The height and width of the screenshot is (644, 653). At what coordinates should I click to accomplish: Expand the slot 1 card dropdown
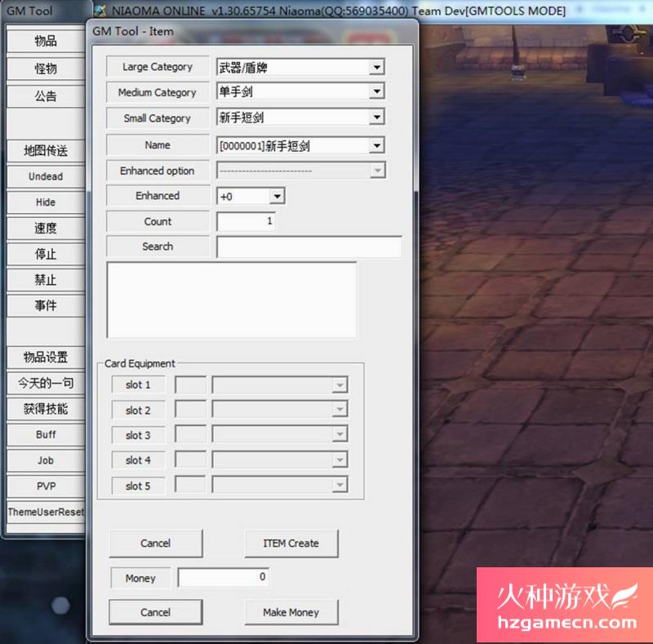point(339,384)
